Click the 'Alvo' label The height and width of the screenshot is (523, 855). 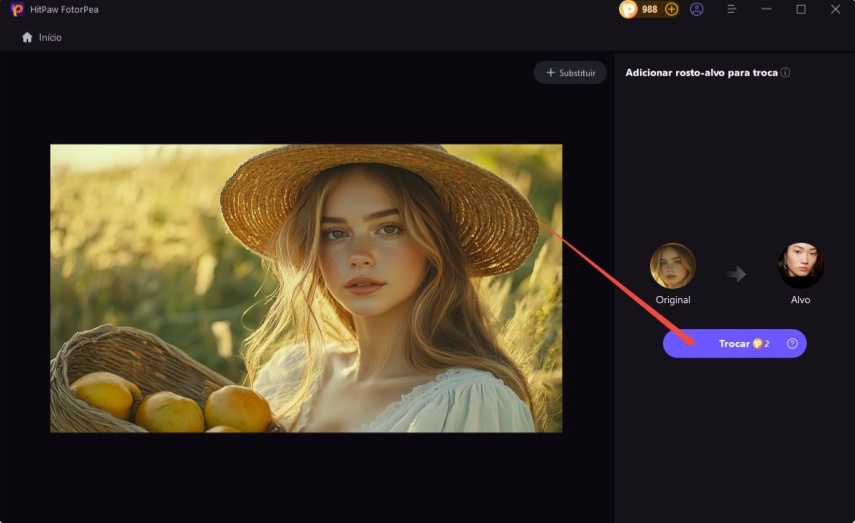click(x=800, y=299)
